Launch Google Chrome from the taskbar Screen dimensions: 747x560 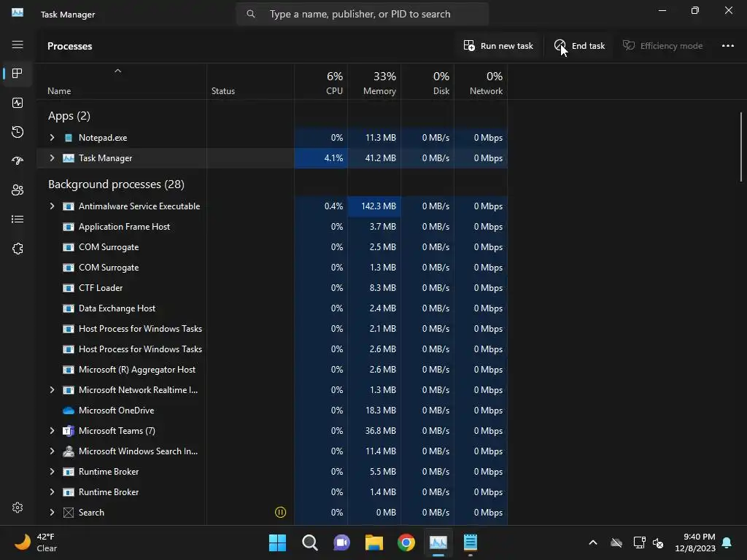coord(406,542)
